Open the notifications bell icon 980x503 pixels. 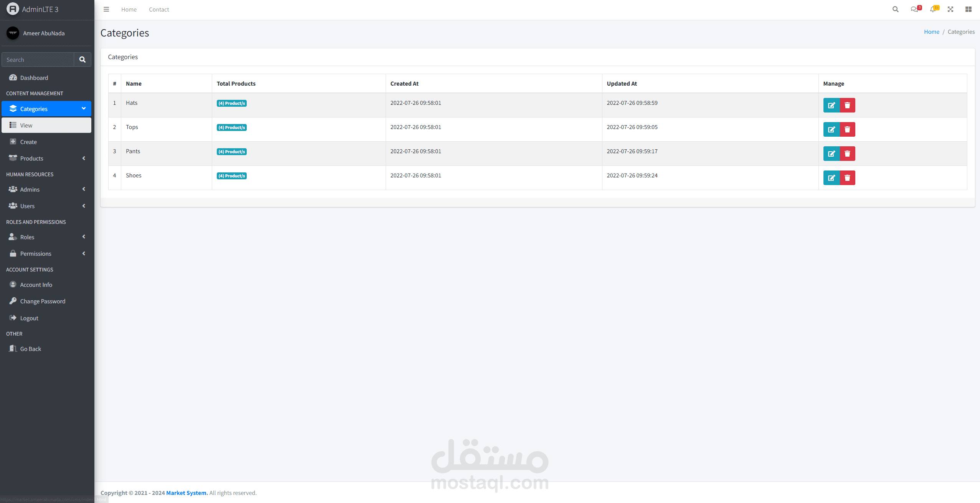tap(933, 9)
